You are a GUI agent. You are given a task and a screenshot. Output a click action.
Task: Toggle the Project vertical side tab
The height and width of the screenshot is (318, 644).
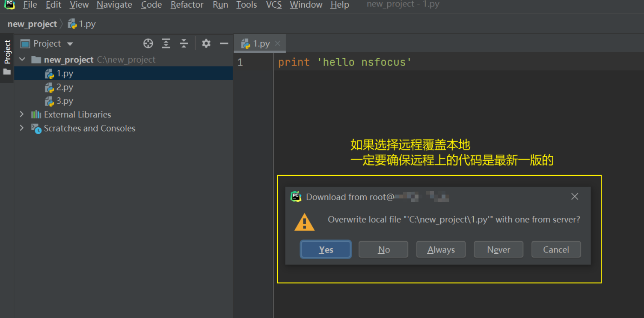pyautogui.click(x=7, y=52)
